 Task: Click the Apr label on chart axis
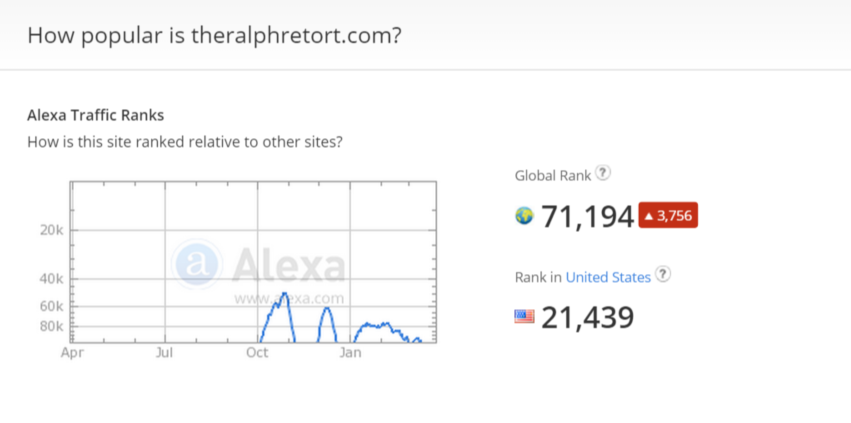72,353
